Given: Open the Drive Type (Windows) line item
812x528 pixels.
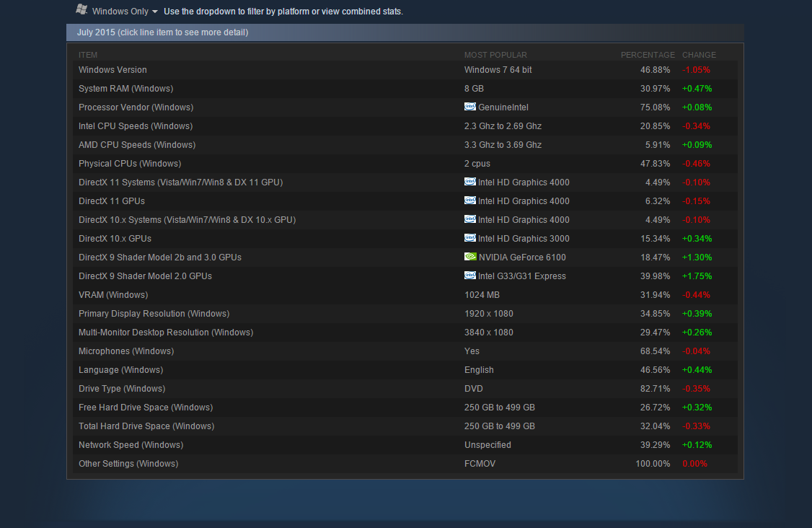Looking at the screenshot, I should tap(405, 389).
